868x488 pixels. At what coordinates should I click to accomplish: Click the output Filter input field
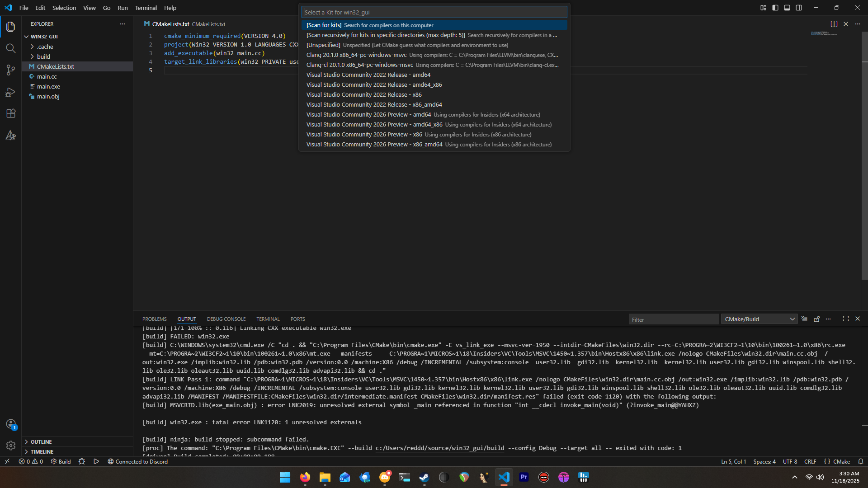point(673,319)
